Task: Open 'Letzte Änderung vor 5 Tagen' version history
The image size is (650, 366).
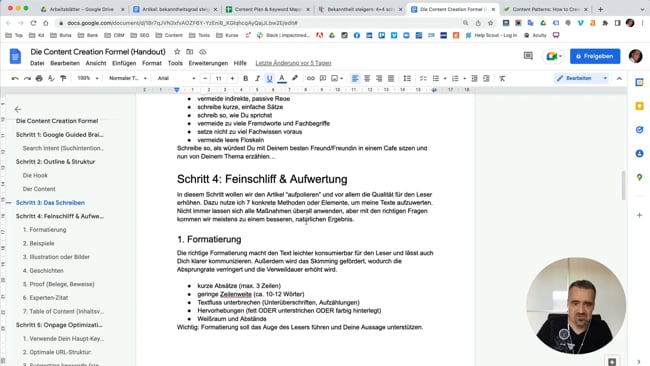Action: click(293, 63)
